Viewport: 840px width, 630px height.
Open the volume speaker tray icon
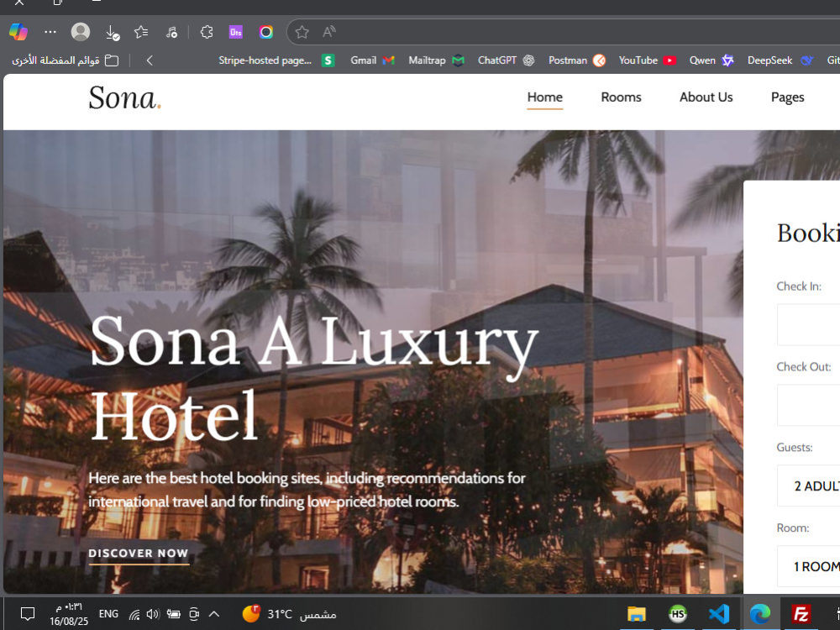153,615
